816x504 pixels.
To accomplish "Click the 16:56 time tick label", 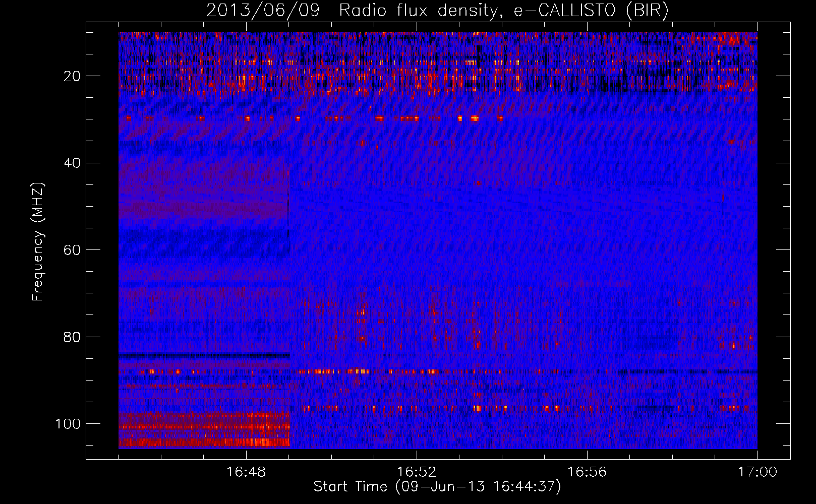I will click(x=587, y=472).
